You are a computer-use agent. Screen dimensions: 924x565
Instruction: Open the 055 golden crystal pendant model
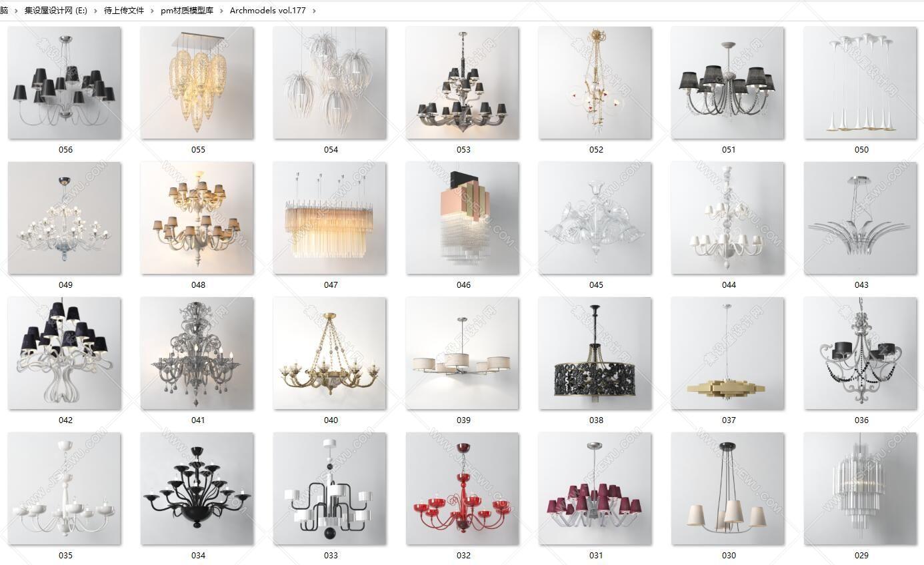197,83
